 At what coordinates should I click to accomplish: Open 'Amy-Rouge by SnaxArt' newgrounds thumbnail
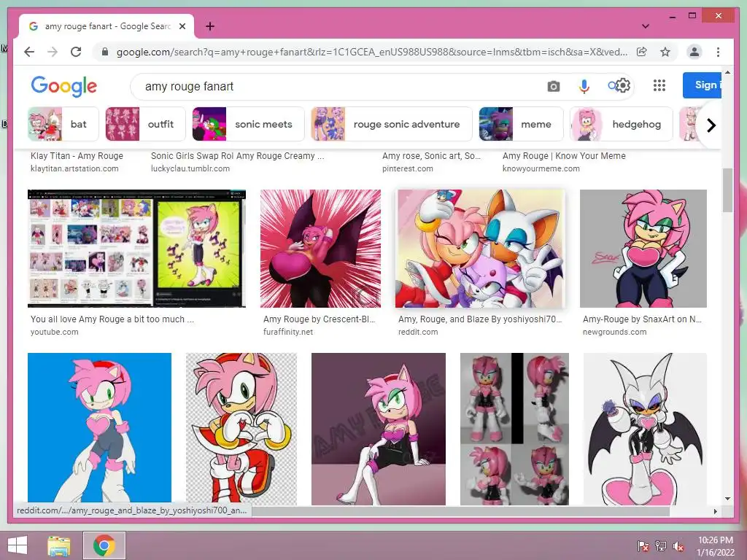coord(643,249)
